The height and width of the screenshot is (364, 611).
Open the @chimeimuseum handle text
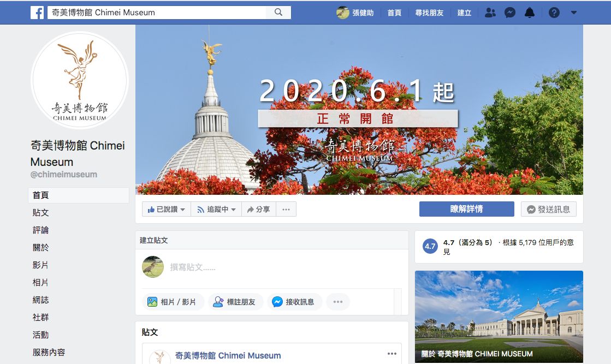pos(64,175)
